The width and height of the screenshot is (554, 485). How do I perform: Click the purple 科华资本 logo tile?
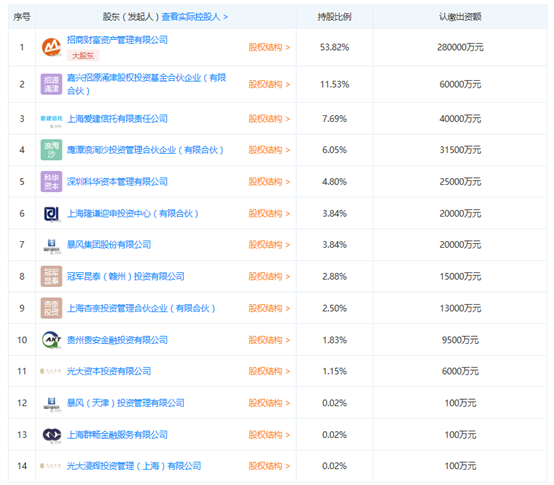click(51, 182)
